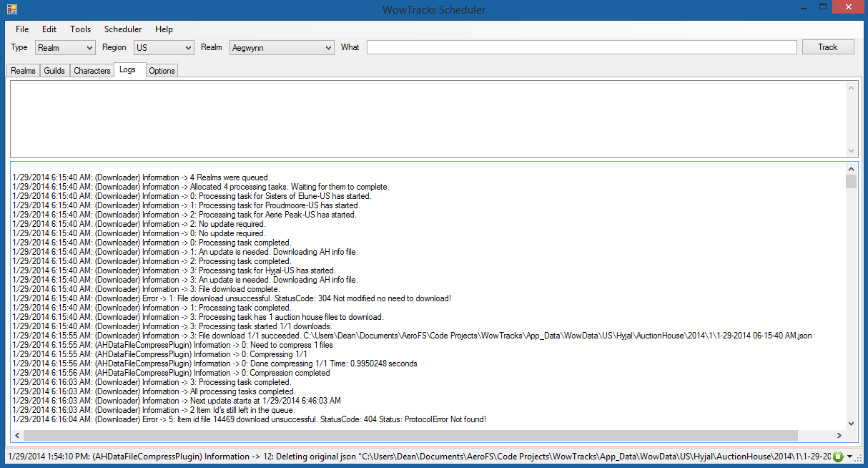Click the green stop icon in status bar
The image size is (868, 468).
point(838,457)
